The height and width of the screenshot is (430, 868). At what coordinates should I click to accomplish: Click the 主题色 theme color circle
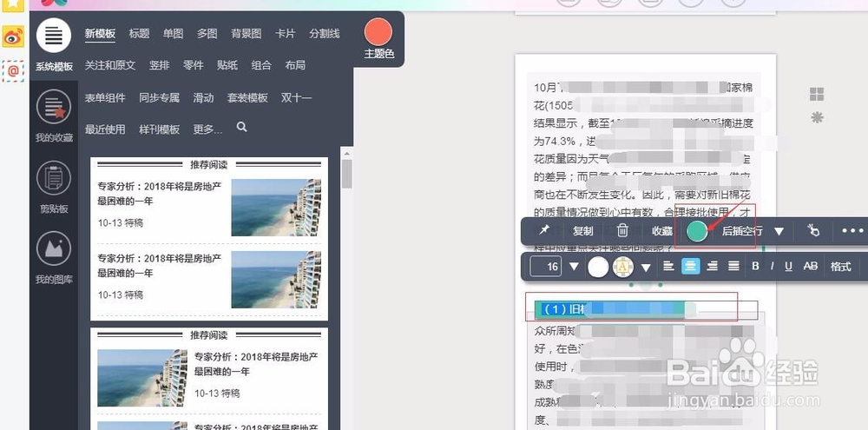click(x=378, y=31)
